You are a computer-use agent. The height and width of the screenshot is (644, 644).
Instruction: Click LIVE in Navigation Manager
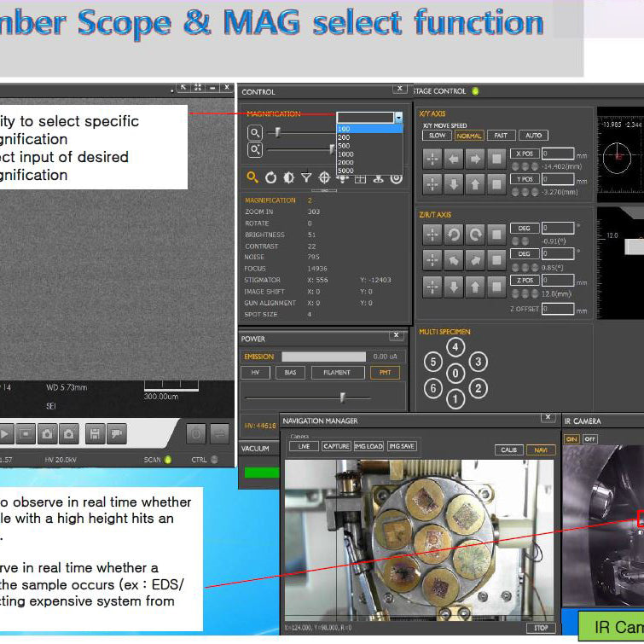304,446
